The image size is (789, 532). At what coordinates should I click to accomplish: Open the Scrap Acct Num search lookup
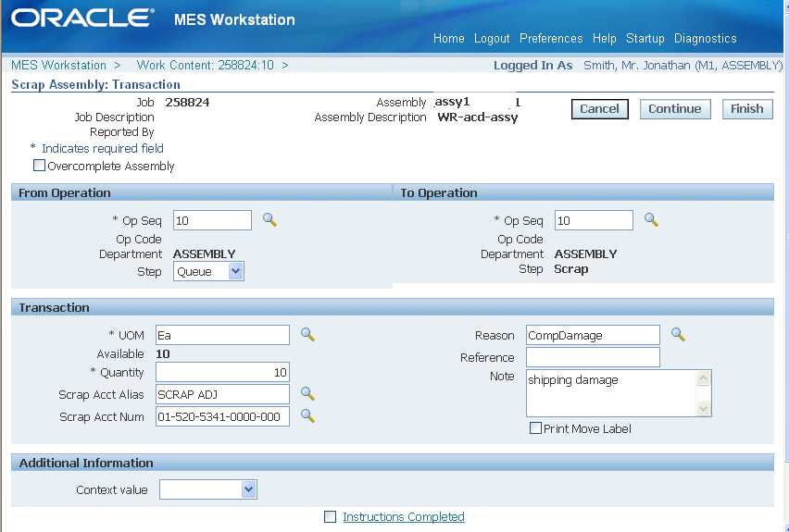(307, 415)
